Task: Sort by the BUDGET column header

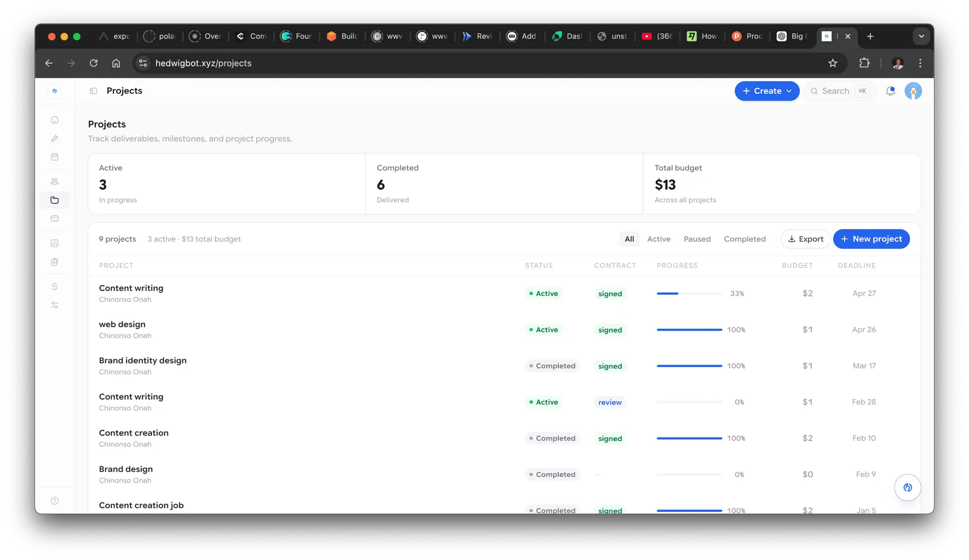Action: pos(797,265)
